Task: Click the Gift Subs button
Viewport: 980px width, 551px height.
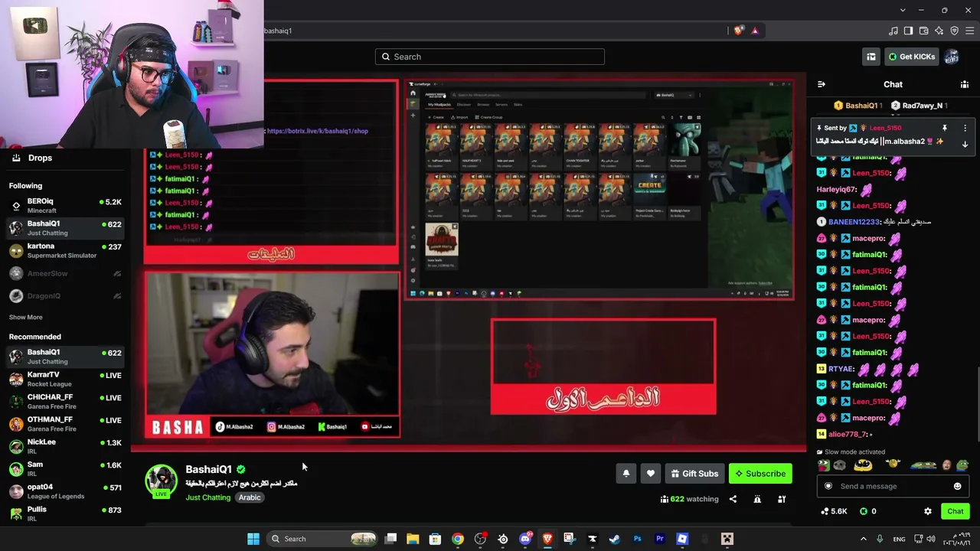Action: point(694,474)
